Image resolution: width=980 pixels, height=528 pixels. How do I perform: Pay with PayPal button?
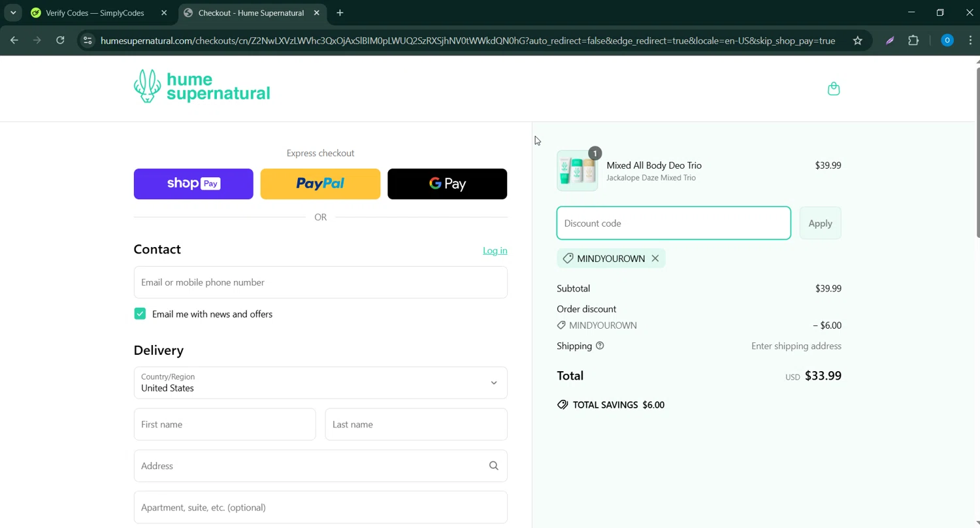(320, 184)
